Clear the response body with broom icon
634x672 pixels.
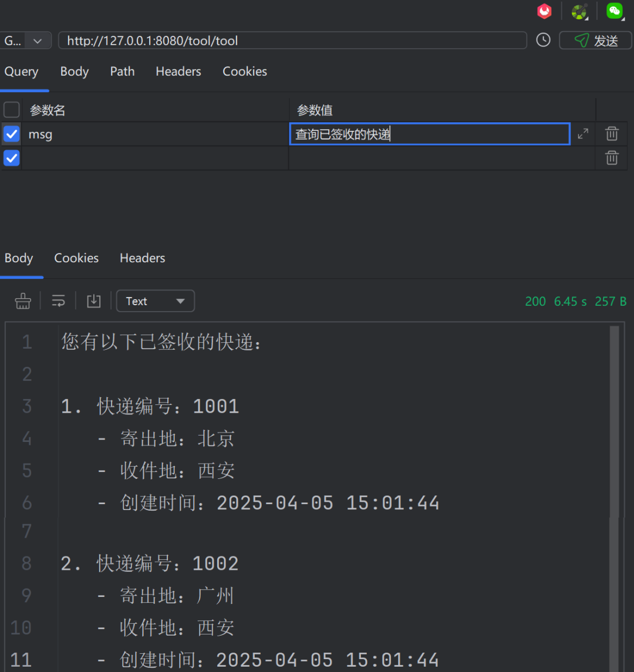(x=22, y=300)
